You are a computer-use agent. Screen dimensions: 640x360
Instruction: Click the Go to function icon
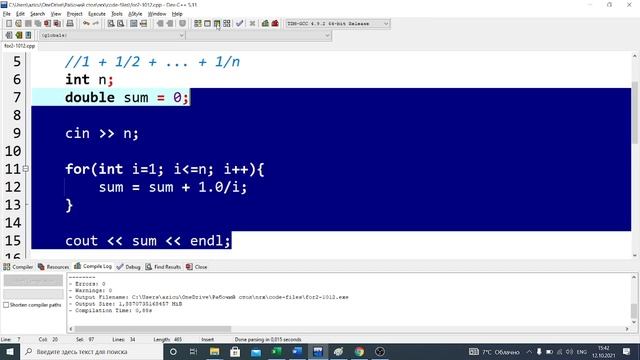coord(133,24)
